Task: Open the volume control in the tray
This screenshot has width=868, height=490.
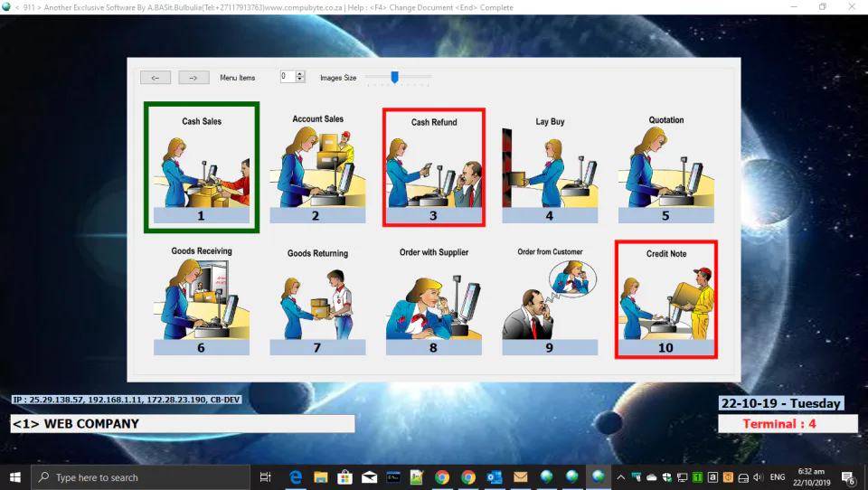Action: pos(759,477)
